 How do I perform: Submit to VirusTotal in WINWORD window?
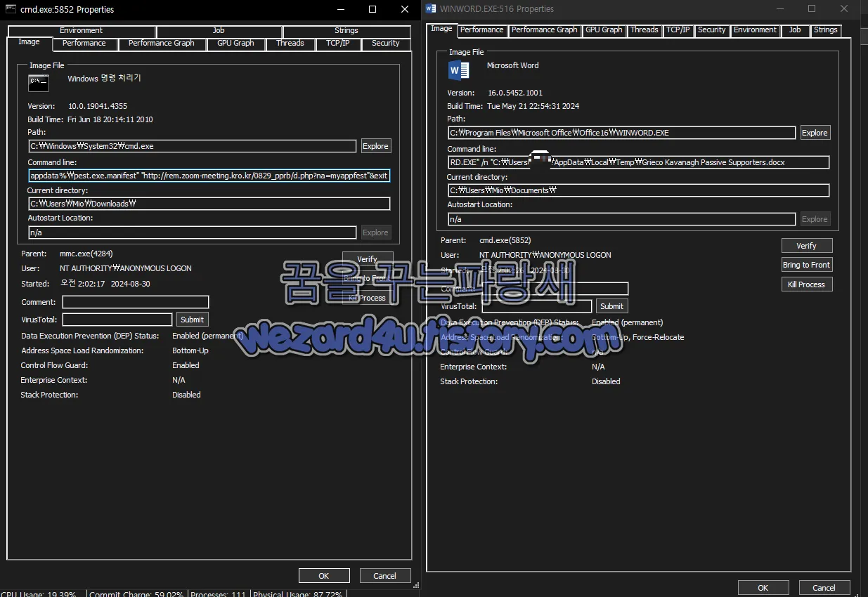612,306
